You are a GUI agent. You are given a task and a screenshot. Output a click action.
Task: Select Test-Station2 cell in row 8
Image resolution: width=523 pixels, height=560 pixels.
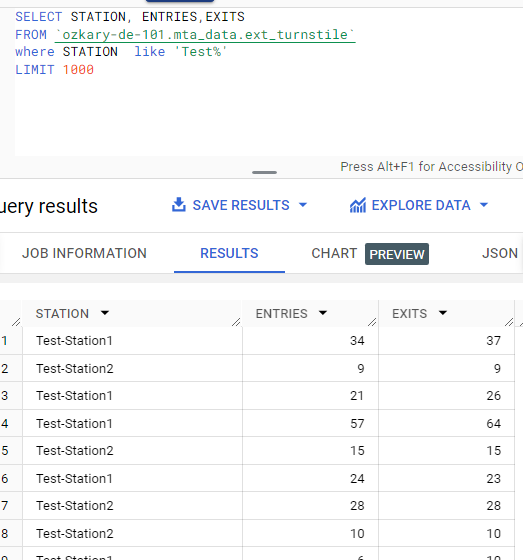132,533
